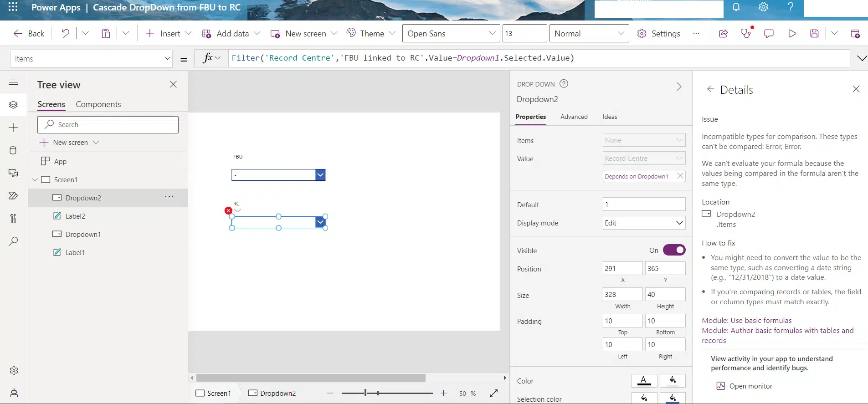Viewport: 868px width, 404px height.
Task: Open Advanced tools icon in sidebar
Action: 13,219
